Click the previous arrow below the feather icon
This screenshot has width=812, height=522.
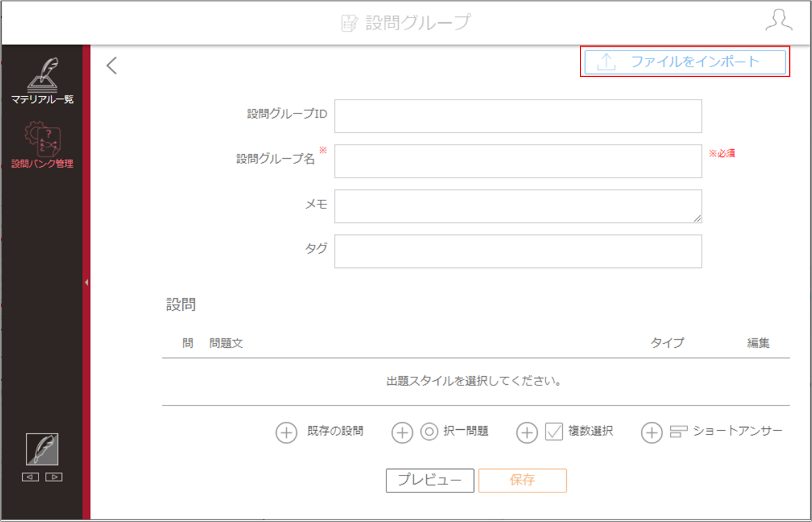(30, 477)
